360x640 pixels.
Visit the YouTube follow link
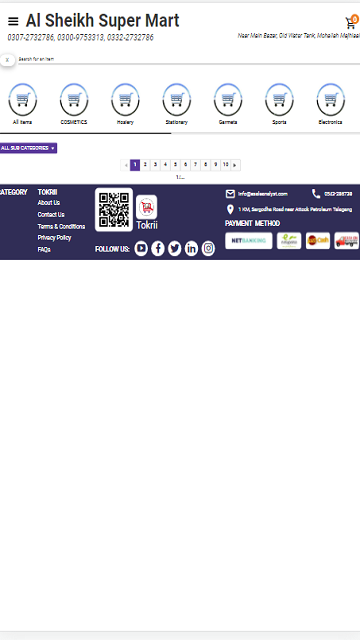pos(141,248)
